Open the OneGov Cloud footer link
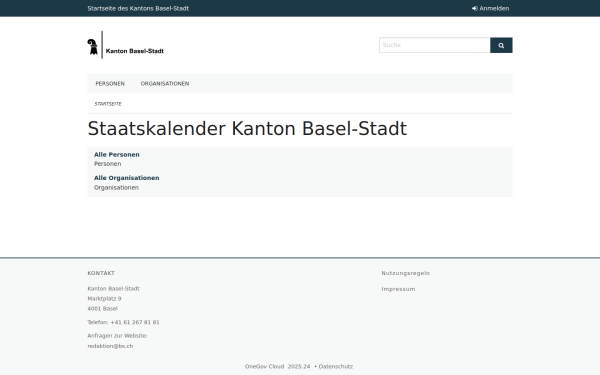Viewport: 600px width, 375px height. [x=264, y=367]
